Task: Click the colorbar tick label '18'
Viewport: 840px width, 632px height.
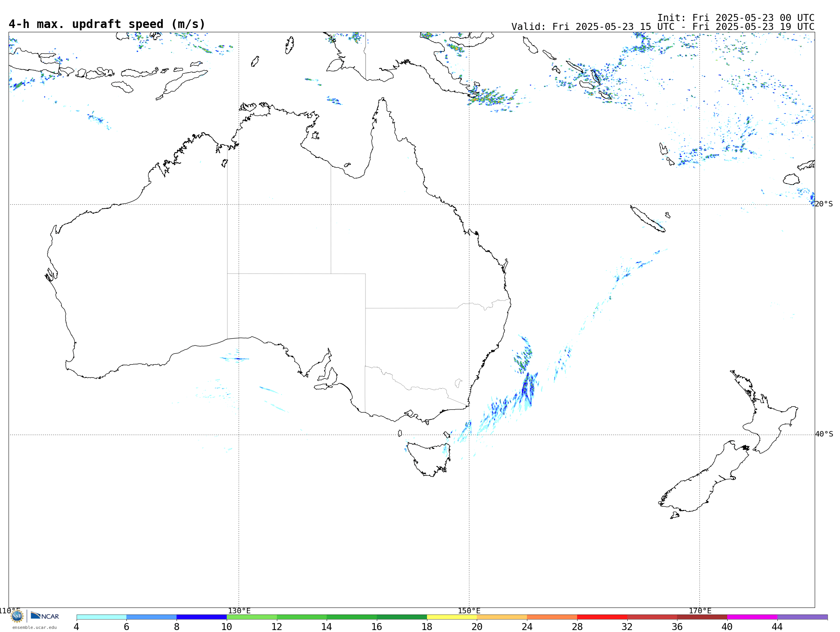Action: pyautogui.click(x=427, y=627)
